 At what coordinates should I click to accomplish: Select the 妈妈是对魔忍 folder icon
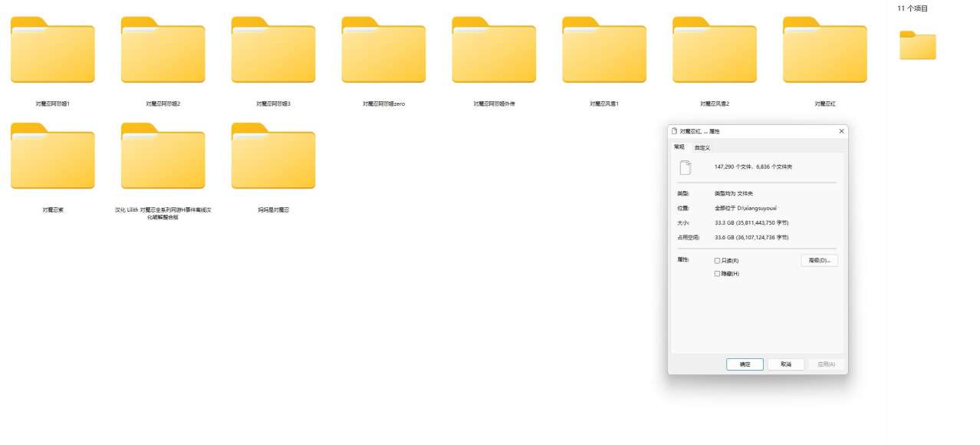[x=273, y=156]
